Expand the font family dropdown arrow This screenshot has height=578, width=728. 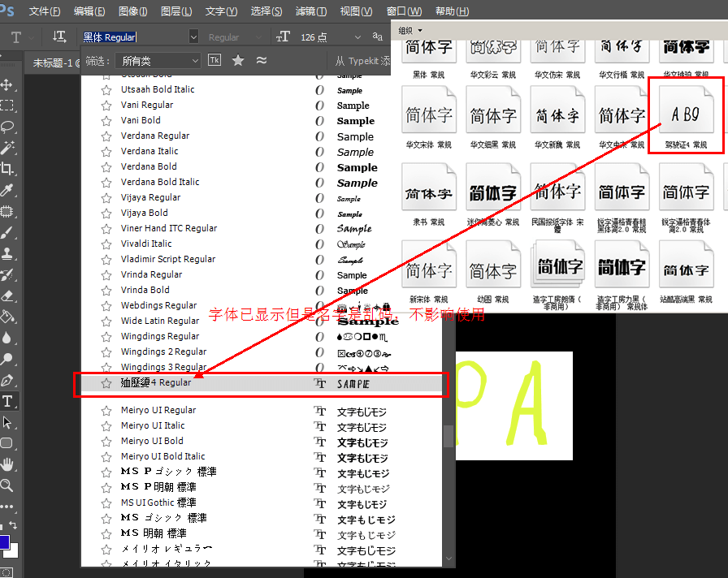[193, 37]
